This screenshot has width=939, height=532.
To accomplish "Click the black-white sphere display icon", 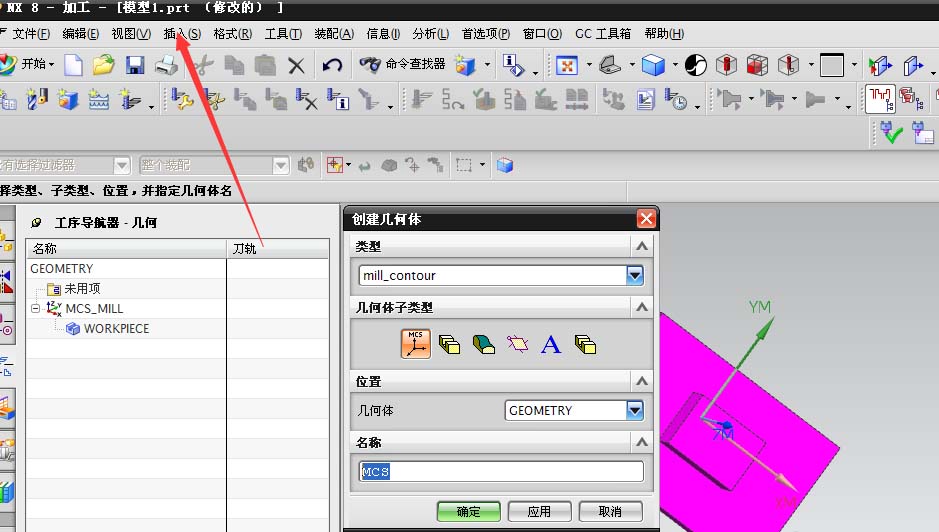I will coord(695,65).
